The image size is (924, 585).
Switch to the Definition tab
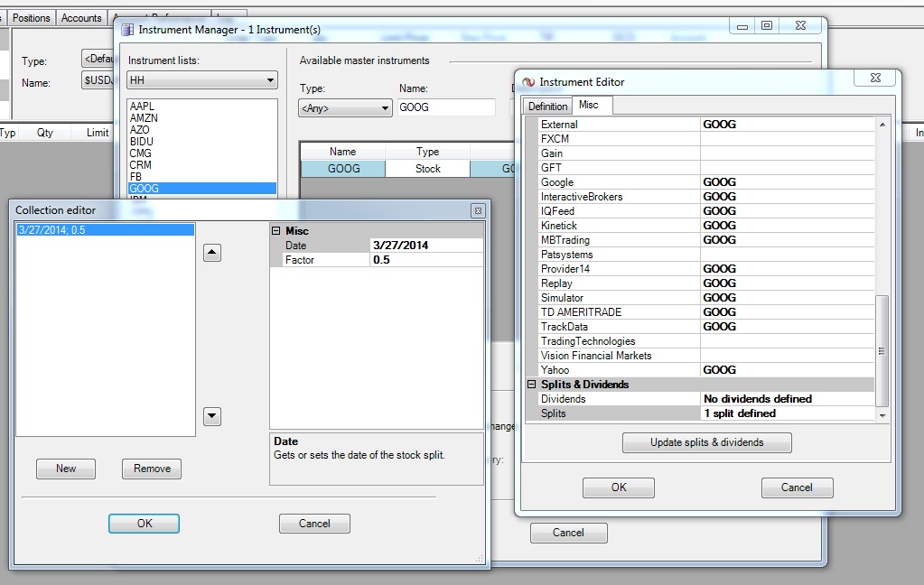tap(547, 106)
